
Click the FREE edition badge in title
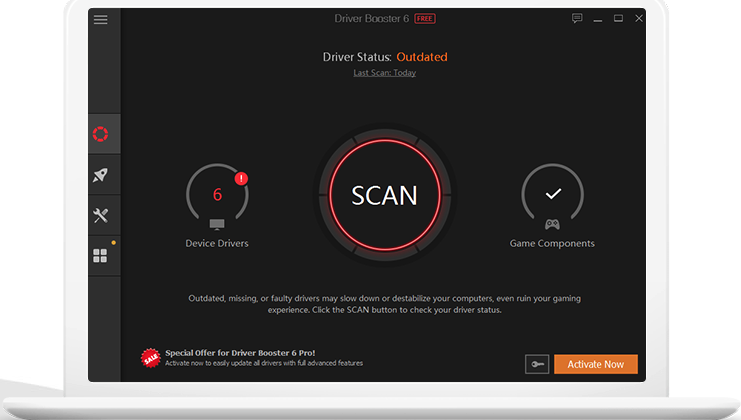425,18
